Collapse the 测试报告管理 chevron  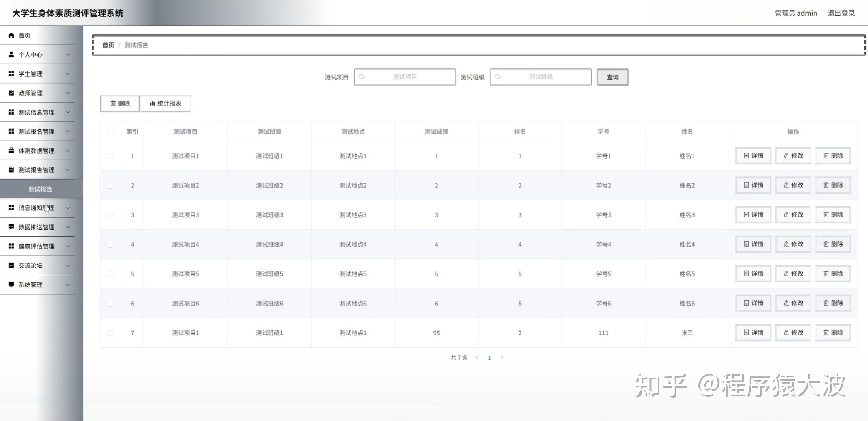[68, 170]
